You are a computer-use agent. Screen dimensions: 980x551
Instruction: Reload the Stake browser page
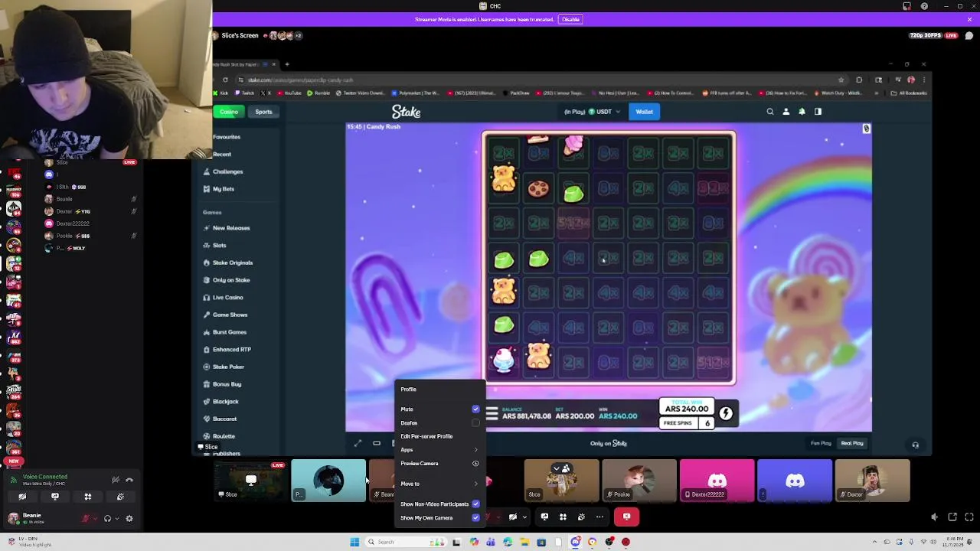[x=225, y=80]
